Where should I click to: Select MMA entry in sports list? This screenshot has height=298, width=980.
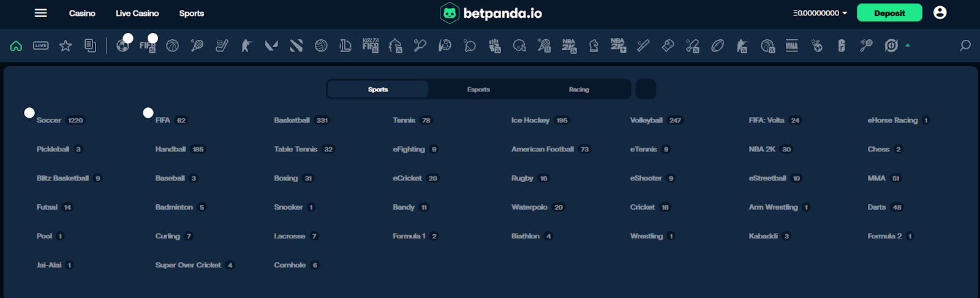[884, 178]
